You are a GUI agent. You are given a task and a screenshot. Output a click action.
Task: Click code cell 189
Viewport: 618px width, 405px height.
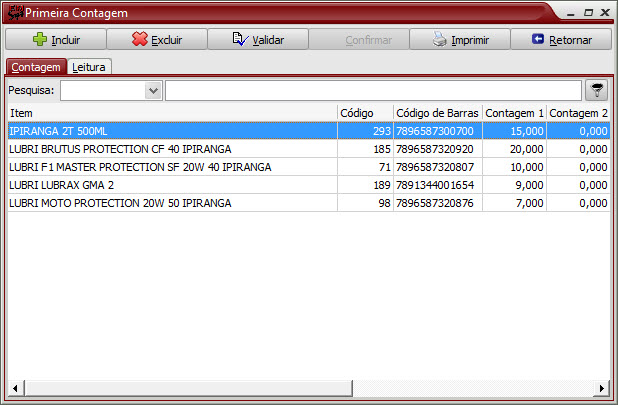tap(365, 185)
